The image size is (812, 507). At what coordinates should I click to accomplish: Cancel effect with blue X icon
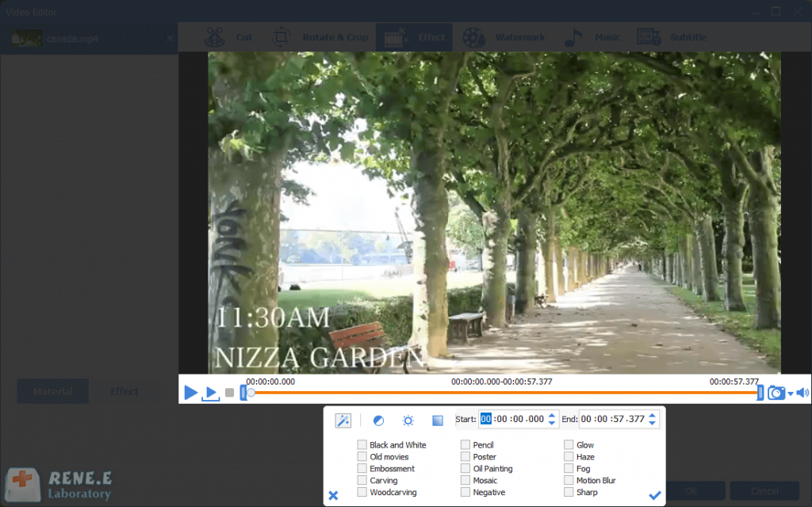[333, 495]
